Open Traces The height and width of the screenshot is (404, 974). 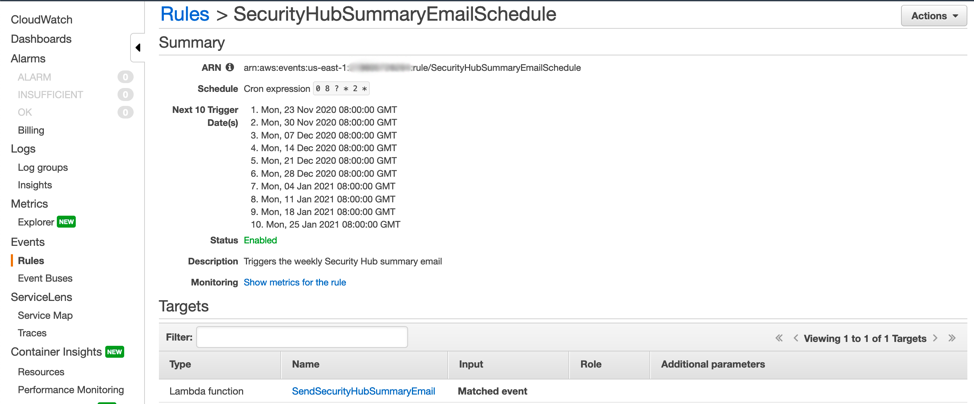click(x=32, y=333)
